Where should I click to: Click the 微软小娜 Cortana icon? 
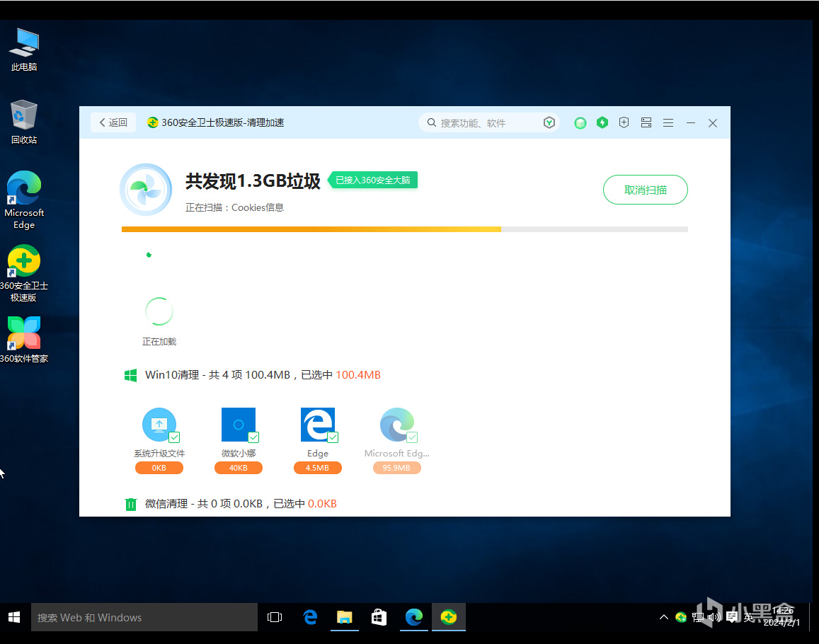238,424
